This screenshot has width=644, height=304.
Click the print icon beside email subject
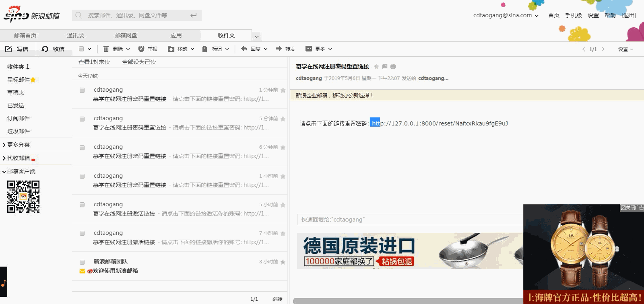(x=393, y=67)
